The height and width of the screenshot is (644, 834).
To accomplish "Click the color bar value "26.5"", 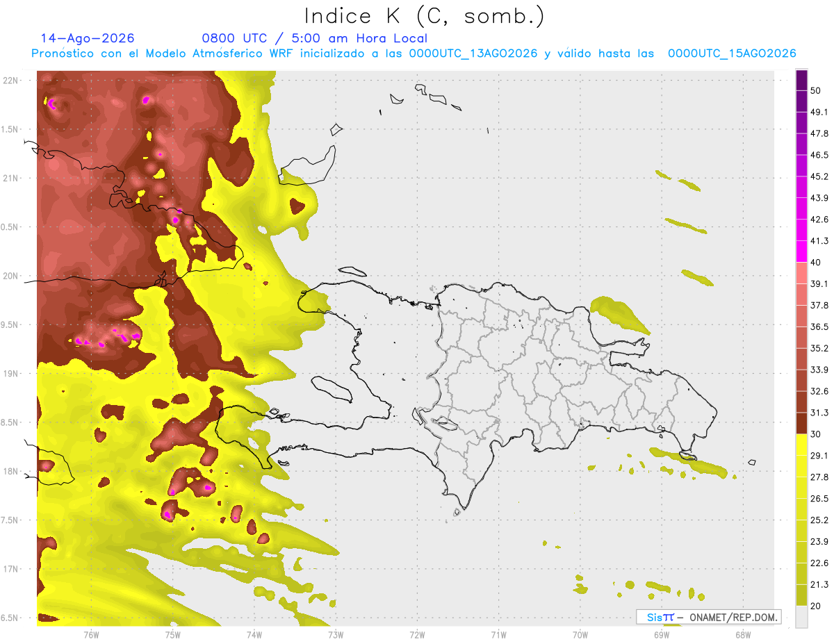I will click(819, 499).
